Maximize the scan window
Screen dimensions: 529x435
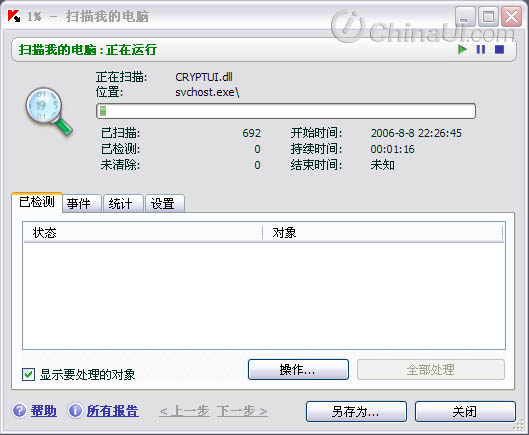tap(488, 17)
